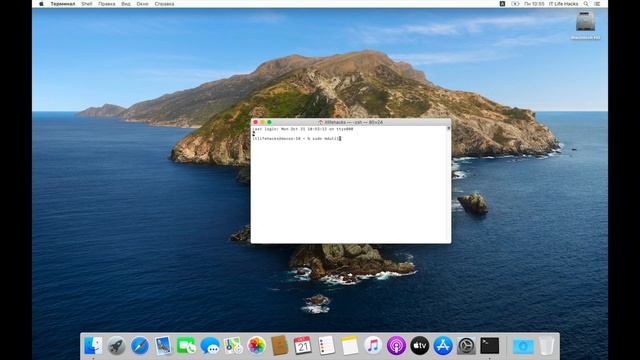640x360 pixels.
Task: Open Safari browser from the Dock
Action: (x=140, y=346)
